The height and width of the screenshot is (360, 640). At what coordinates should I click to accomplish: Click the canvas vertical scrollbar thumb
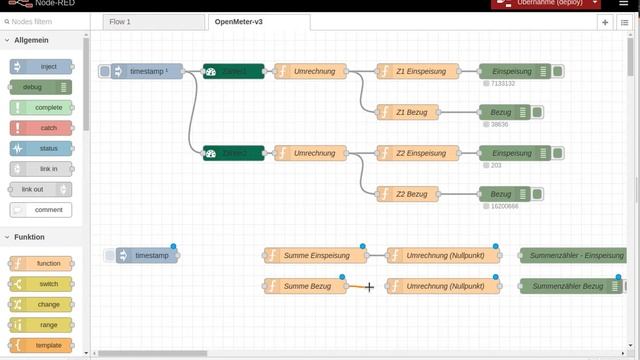click(x=631, y=57)
